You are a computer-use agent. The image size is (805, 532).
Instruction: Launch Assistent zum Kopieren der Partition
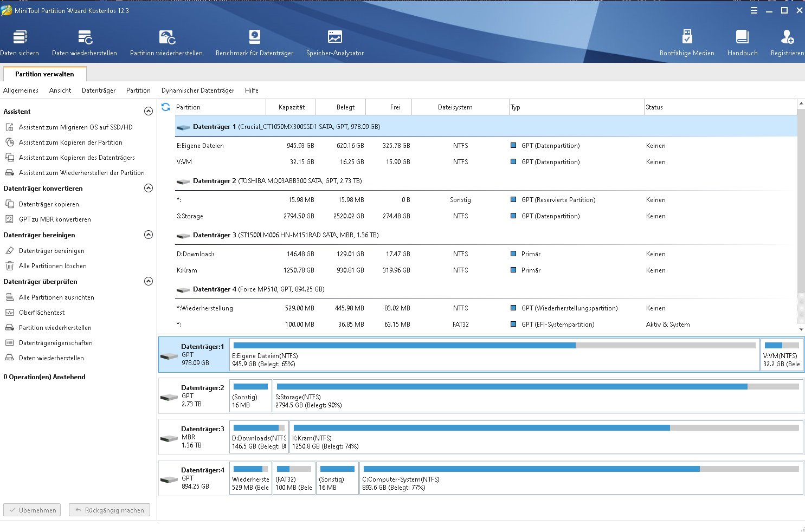tap(70, 142)
